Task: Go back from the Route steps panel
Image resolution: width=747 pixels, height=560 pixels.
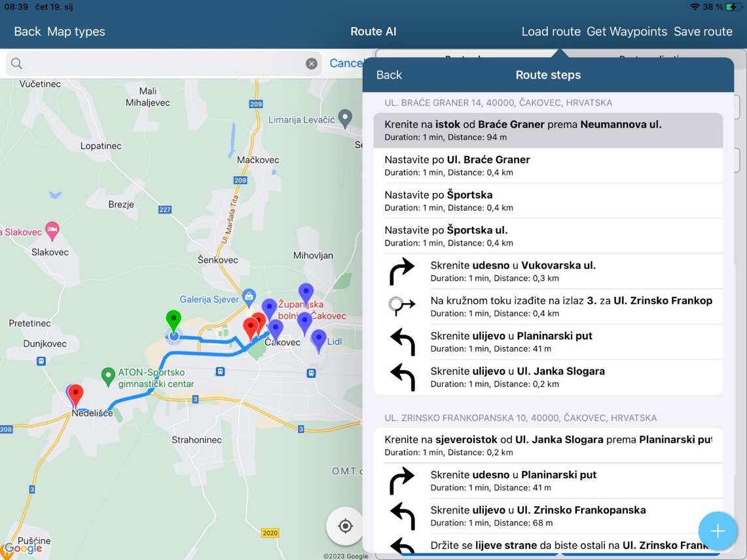Action: 389,75
